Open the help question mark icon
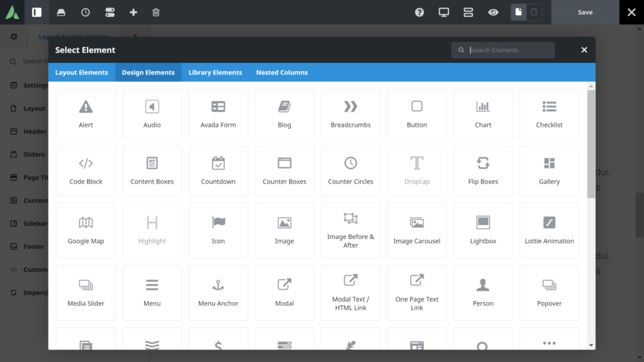The width and height of the screenshot is (644, 362). (x=419, y=13)
